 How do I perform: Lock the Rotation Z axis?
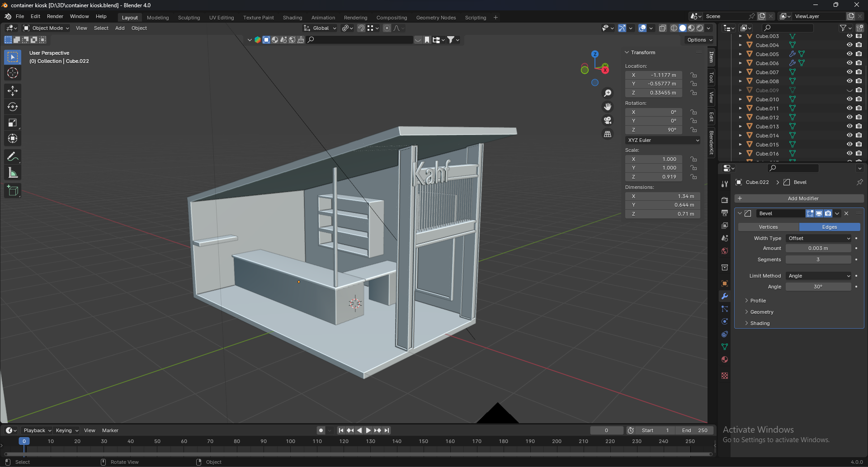pyautogui.click(x=693, y=130)
